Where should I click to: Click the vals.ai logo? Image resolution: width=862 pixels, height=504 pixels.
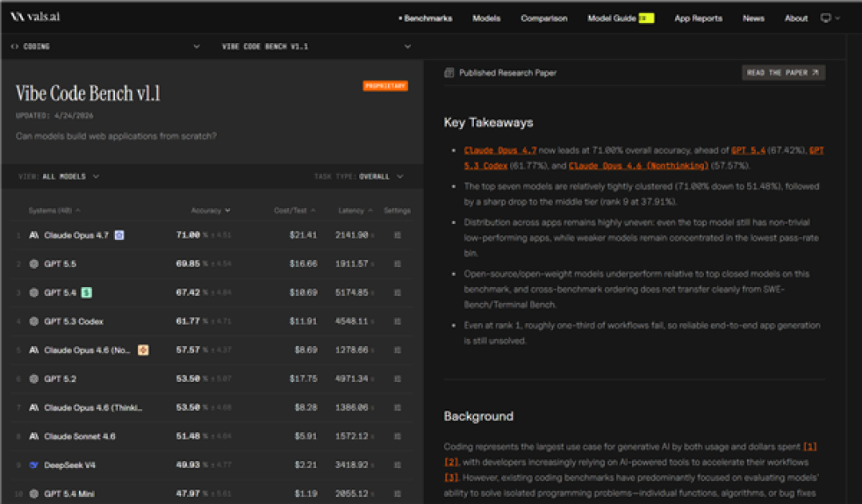click(35, 17)
